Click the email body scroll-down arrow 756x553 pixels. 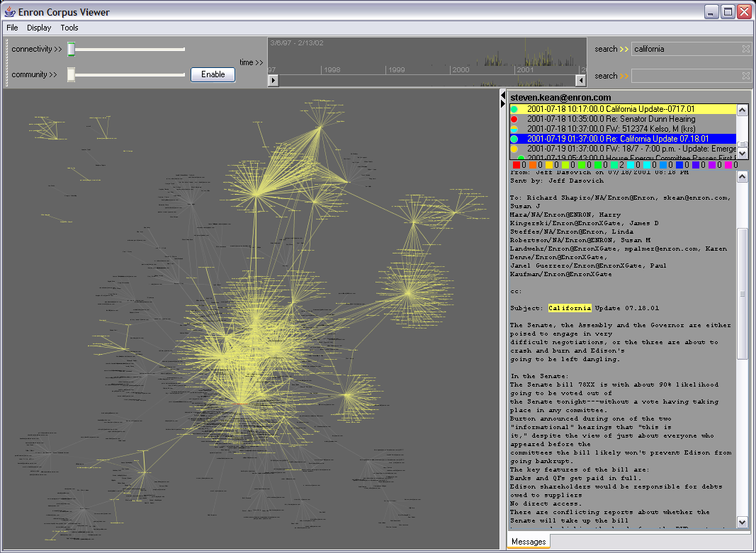743,522
